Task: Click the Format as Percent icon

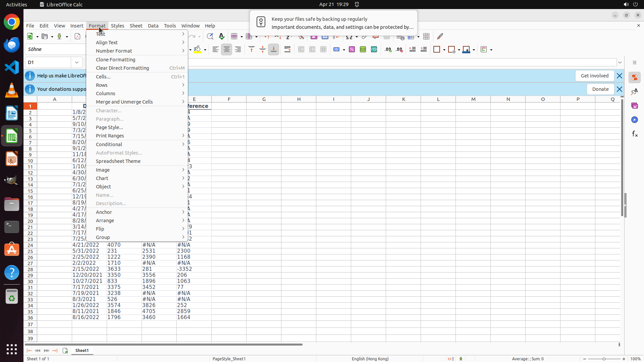Action: point(352,50)
